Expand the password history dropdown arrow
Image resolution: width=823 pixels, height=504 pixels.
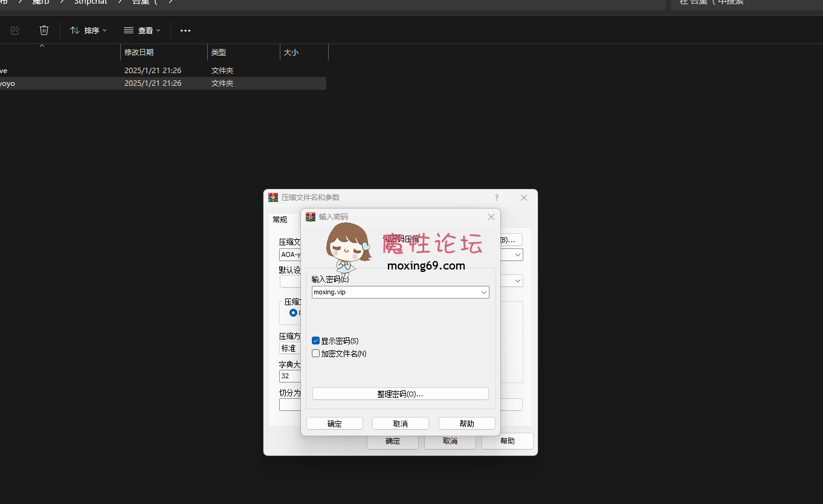coord(483,292)
